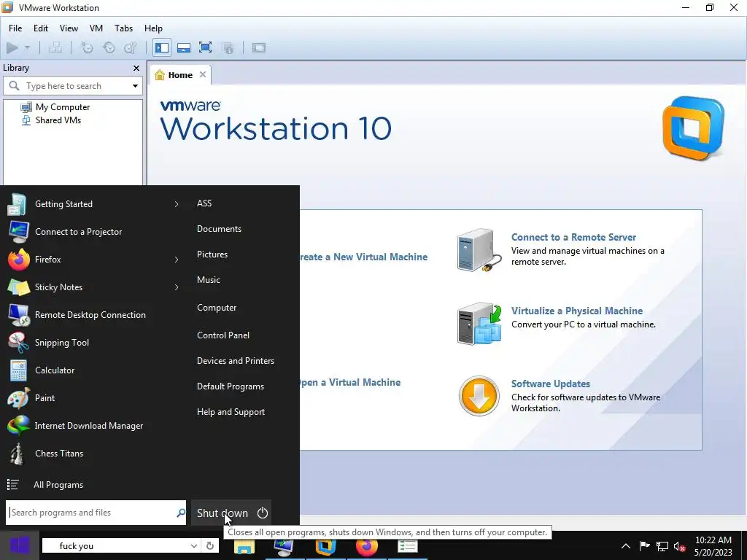This screenshot has width=747, height=560.
Task: Click the Manage Snapshots toolbar icon
Action: click(x=130, y=47)
